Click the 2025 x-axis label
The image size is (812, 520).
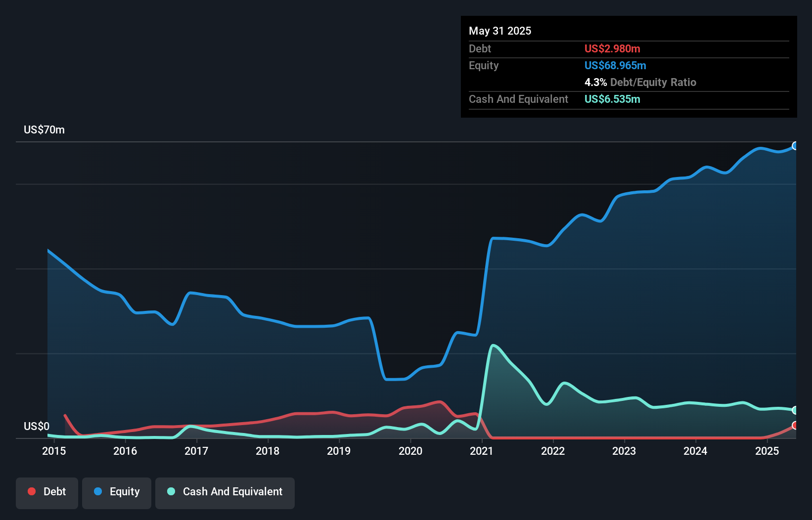(x=767, y=451)
